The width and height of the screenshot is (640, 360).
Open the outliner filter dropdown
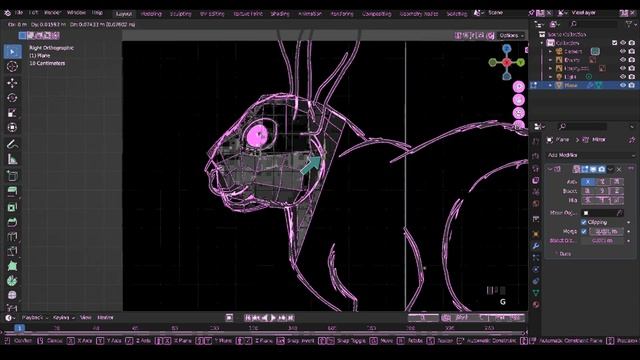[630, 24]
